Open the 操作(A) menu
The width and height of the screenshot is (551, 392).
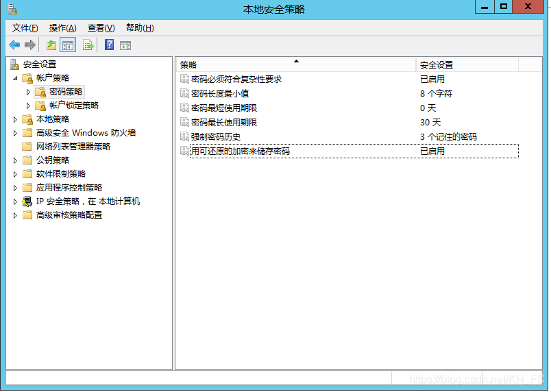[x=62, y=27]
